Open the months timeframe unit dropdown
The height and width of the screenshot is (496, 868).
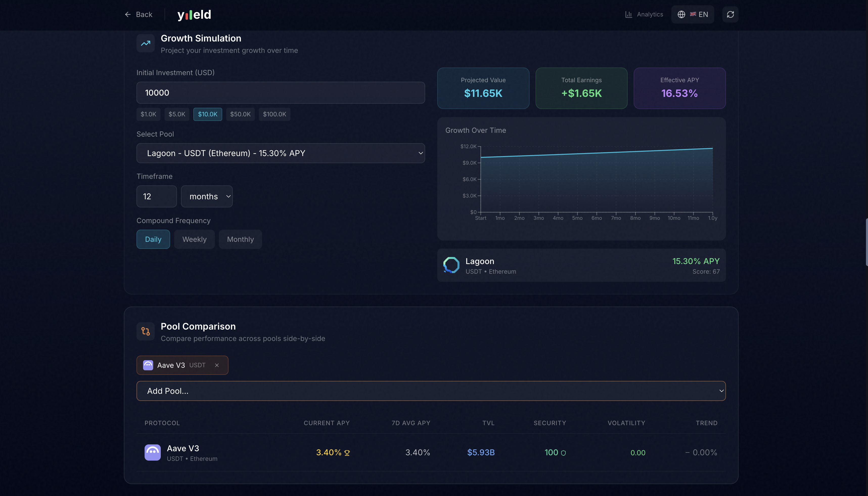pos(207,196)
